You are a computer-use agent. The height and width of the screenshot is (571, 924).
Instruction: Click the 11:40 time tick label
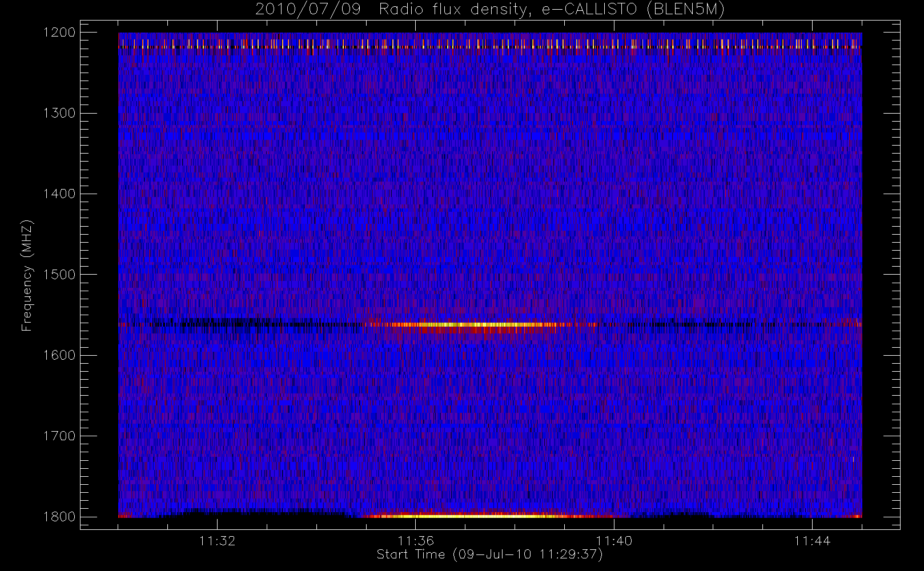614,540
